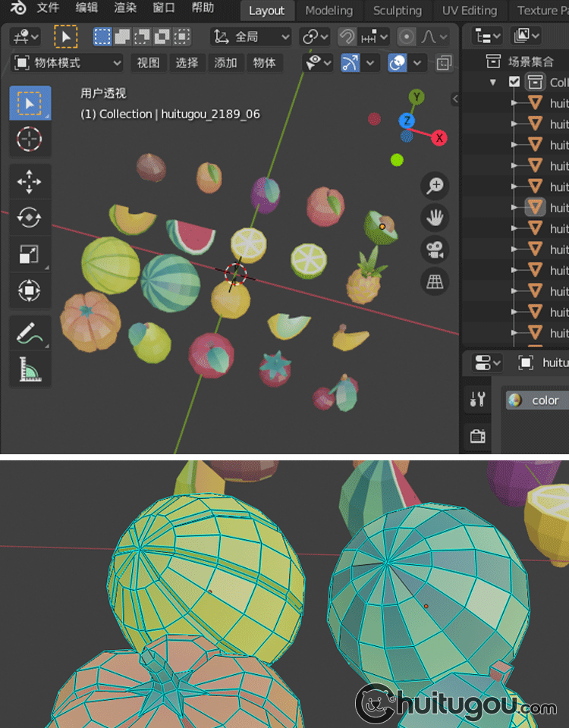Toggle proportional editing button

click(407, 36)
